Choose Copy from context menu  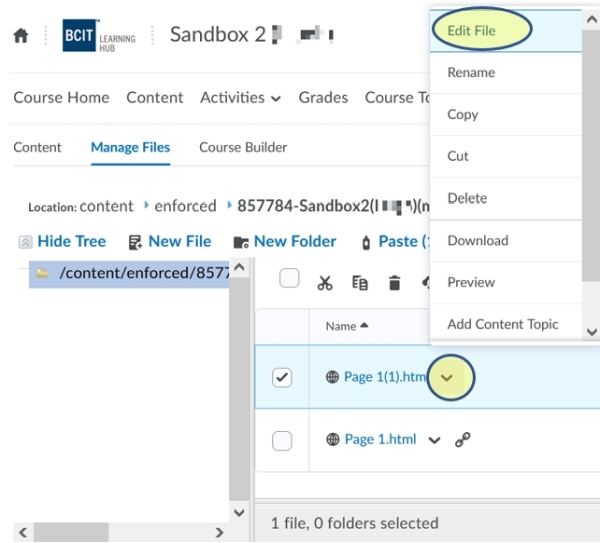pyautogui.click(x=505, y=114)
